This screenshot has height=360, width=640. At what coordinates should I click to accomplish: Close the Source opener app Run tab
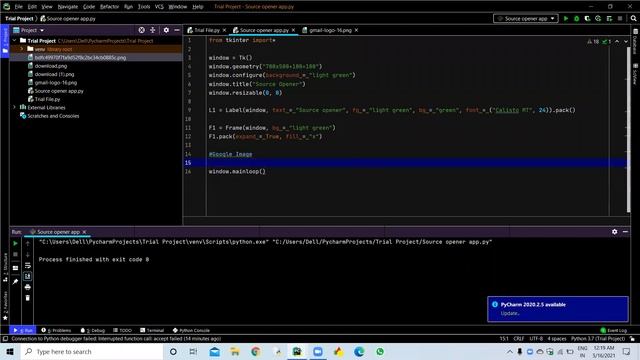tap(84, 232)
